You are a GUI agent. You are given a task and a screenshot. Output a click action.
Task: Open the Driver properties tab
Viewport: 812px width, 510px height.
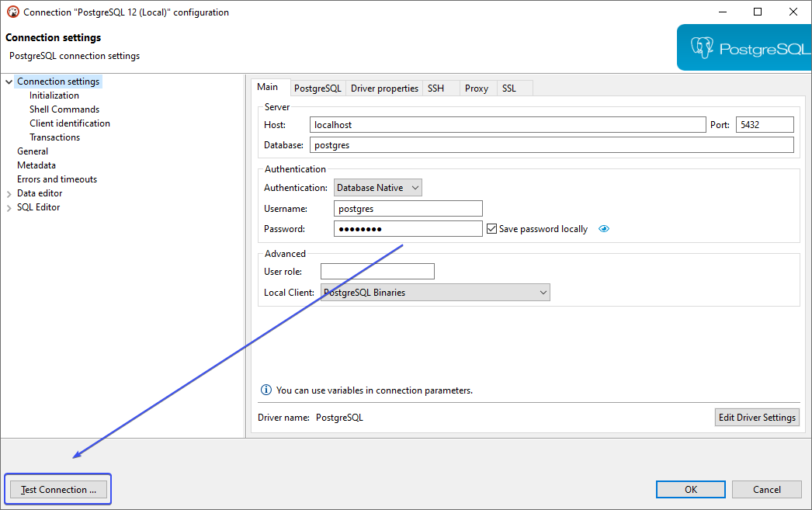(384, 88)
